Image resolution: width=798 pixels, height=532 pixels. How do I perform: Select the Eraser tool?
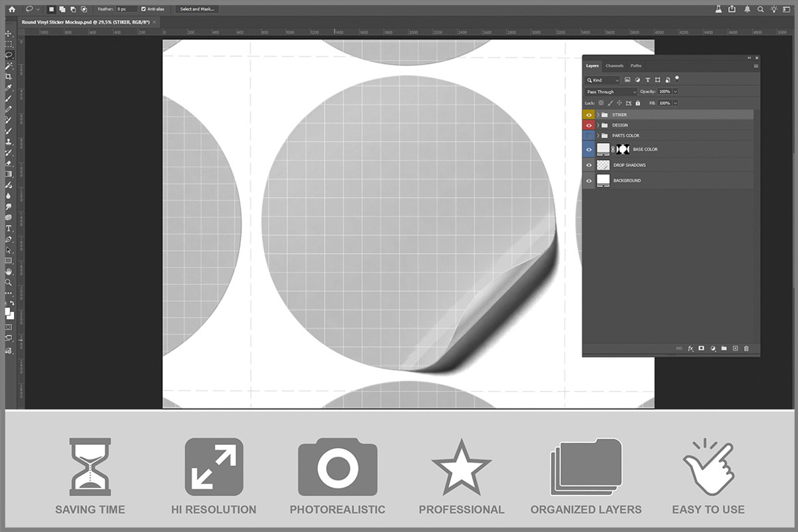point(9,163)
